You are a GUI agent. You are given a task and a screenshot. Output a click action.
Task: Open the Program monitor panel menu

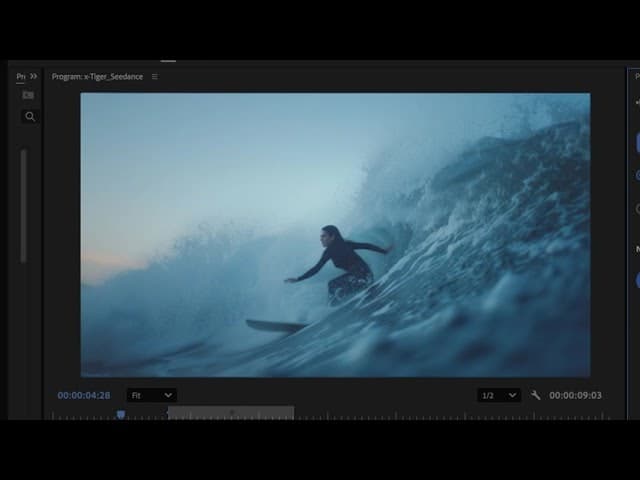click(155, 76)
